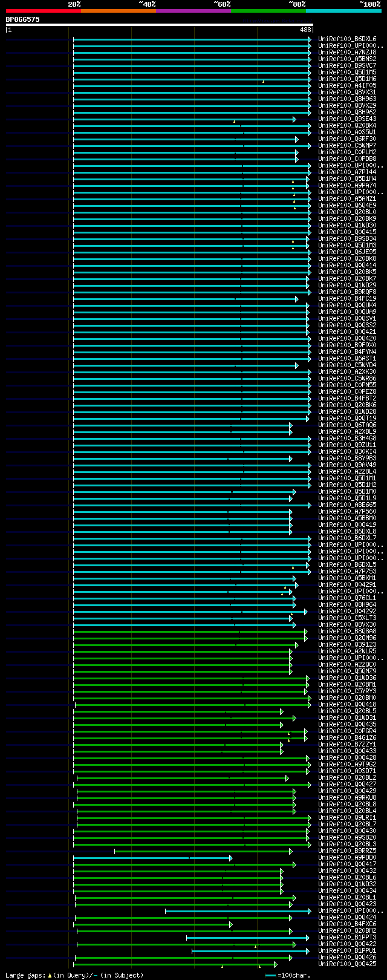Select the UniRef100_Q8VX30 label

[x=347, y=625]
